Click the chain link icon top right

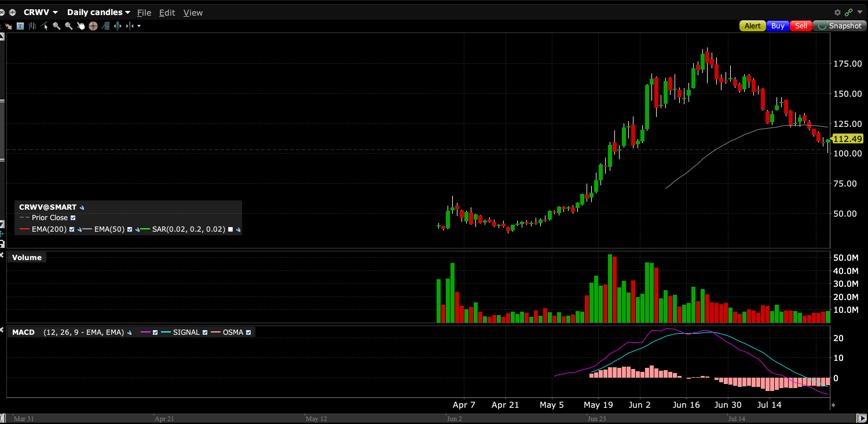(x=849, y=12)
